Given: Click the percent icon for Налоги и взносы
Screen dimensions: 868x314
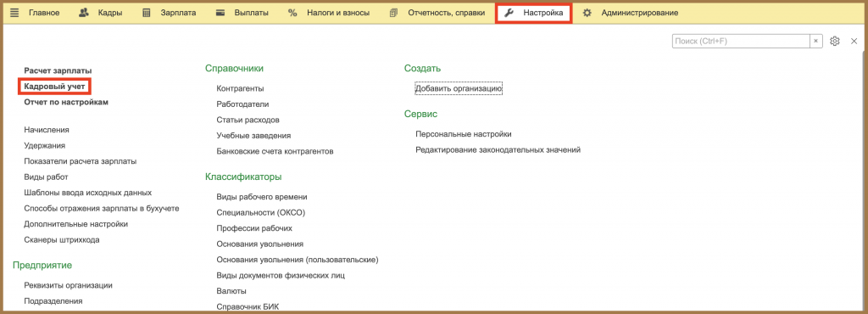Looking at the screenshot, I should (x=292, y=13).
